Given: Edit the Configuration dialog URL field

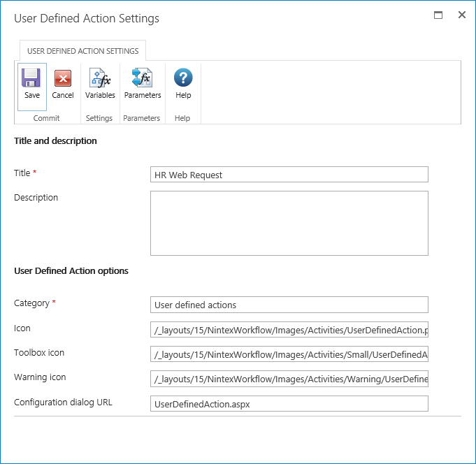Looking at the screenshot, I should [x=289, y=404].
